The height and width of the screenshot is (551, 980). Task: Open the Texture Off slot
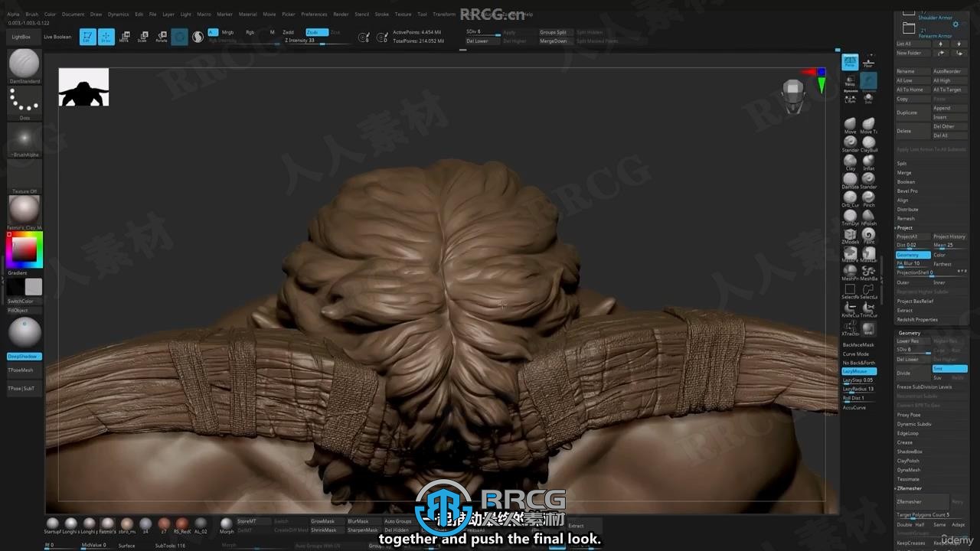[24, 177]
